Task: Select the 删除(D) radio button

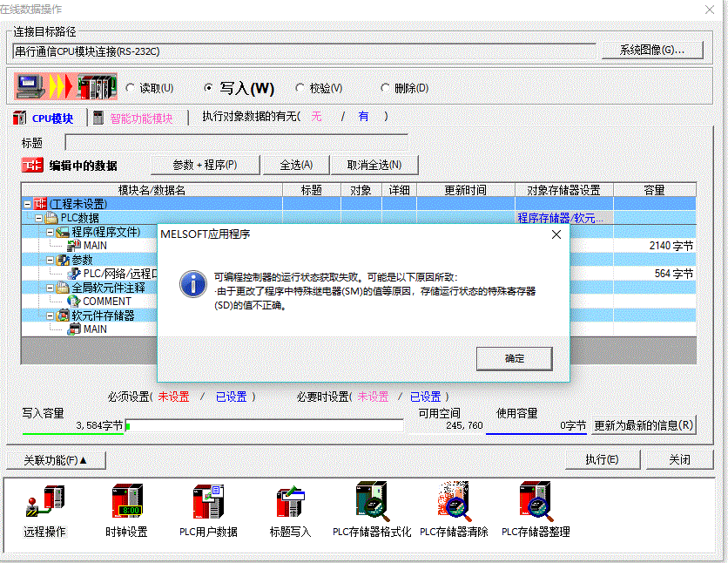Action: (x=385, y=88)
